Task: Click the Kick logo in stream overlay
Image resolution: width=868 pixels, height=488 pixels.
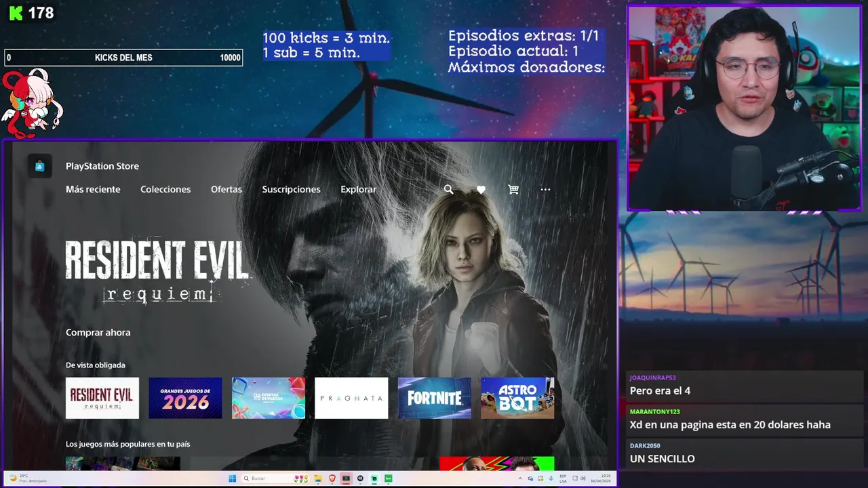Action: pos(16,13)
